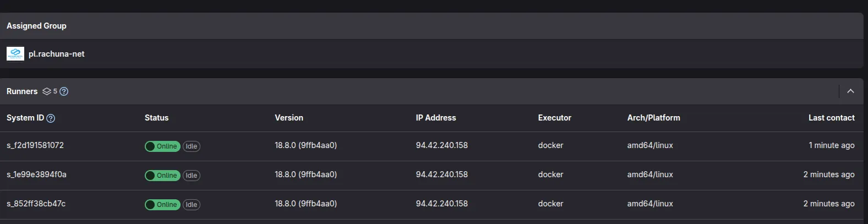Click the Version column header
The image size is (868, 224).
pyautogui.click(x=289, y=118)
